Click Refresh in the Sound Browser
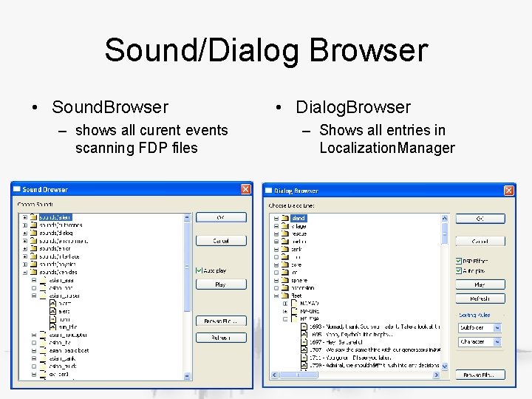 [221, 338]
